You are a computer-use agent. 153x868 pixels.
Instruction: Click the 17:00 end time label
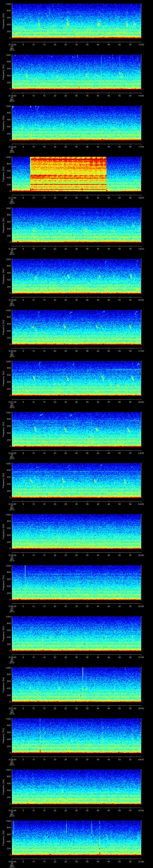(x=141, y=147)
